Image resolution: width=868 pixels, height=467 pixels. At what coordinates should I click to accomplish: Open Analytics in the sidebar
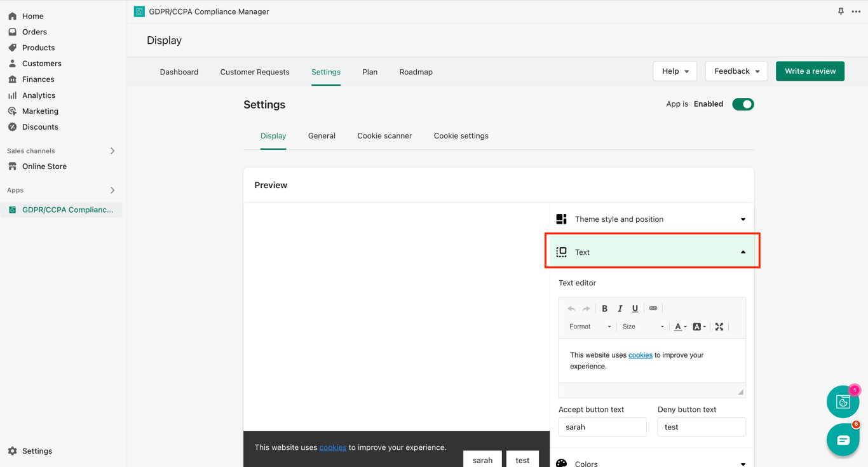[39, 95]
